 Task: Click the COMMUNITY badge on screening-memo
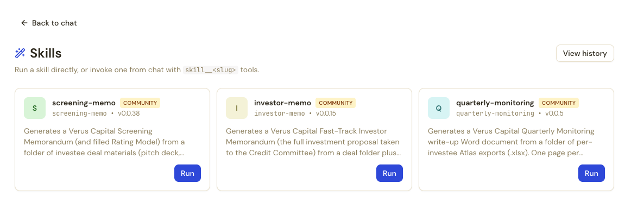pyautogui.click(x=140, y=103)
